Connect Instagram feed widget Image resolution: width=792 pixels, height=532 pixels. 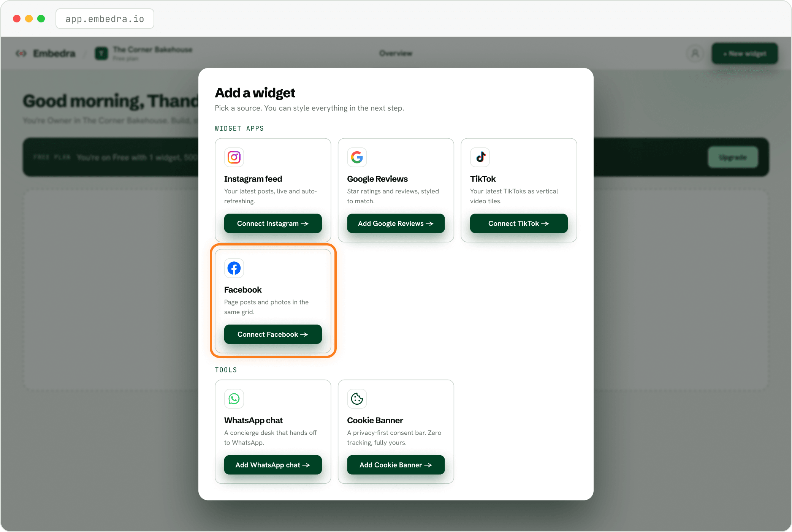pos(273,223)
